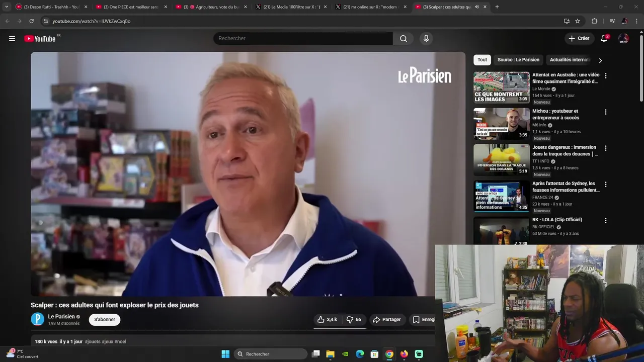The image size is (644, 362).
Task: Like the video with thumbs up
Action: point(327,319)
